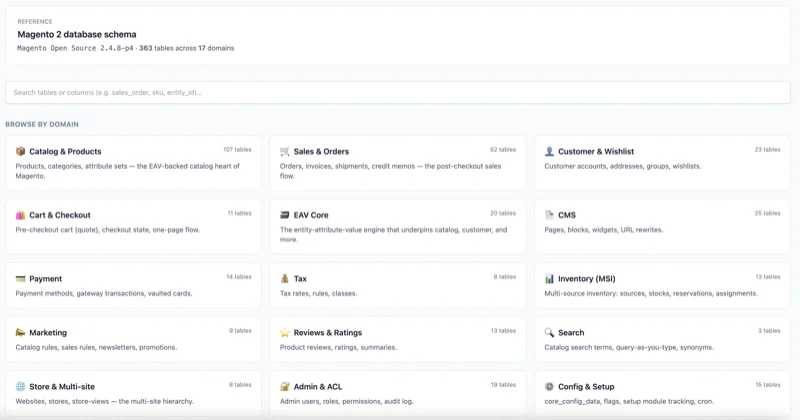Open the Cart & Checkout domain title
The height and width of the screenshot is (420, 800).
click(60, 215)
